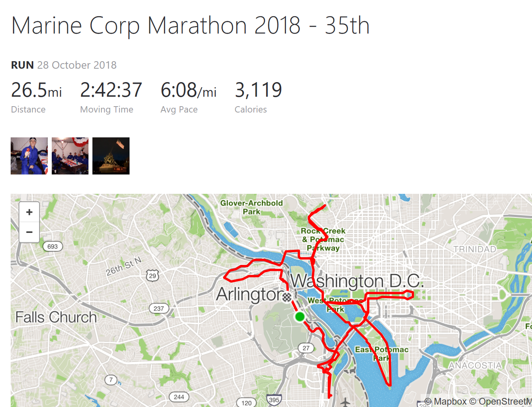Screen dimensions: 532x407
Task: Click the route 244 road shield
Action: point(179,397)
